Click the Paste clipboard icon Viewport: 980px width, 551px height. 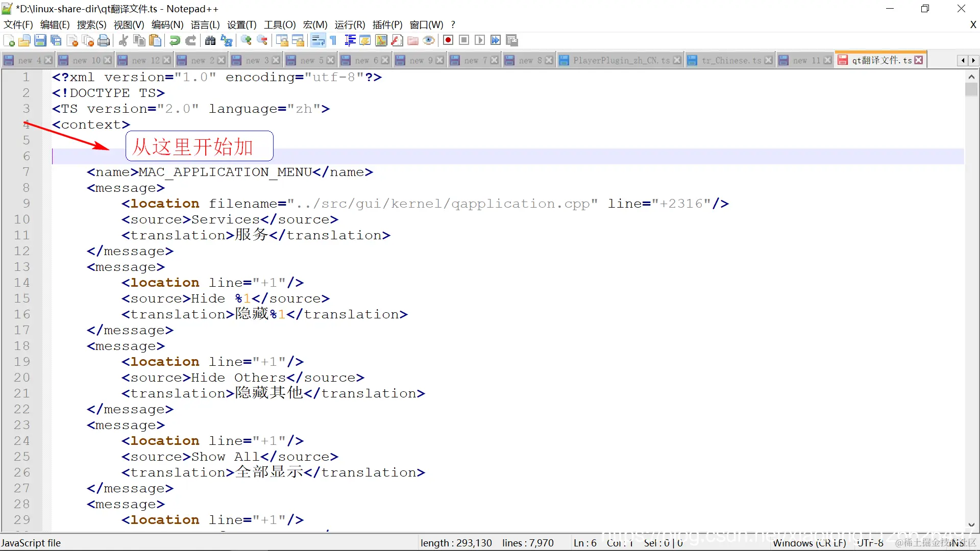pos(155,40)
